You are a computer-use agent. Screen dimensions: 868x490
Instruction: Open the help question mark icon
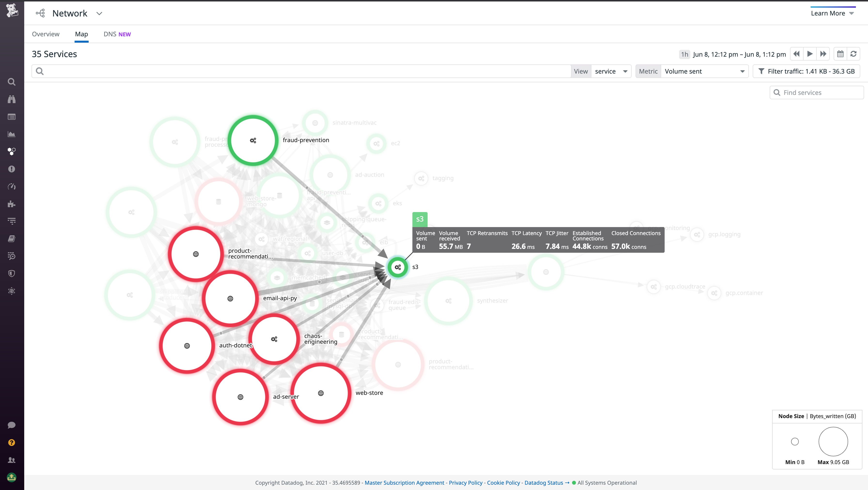click(12, 442)
